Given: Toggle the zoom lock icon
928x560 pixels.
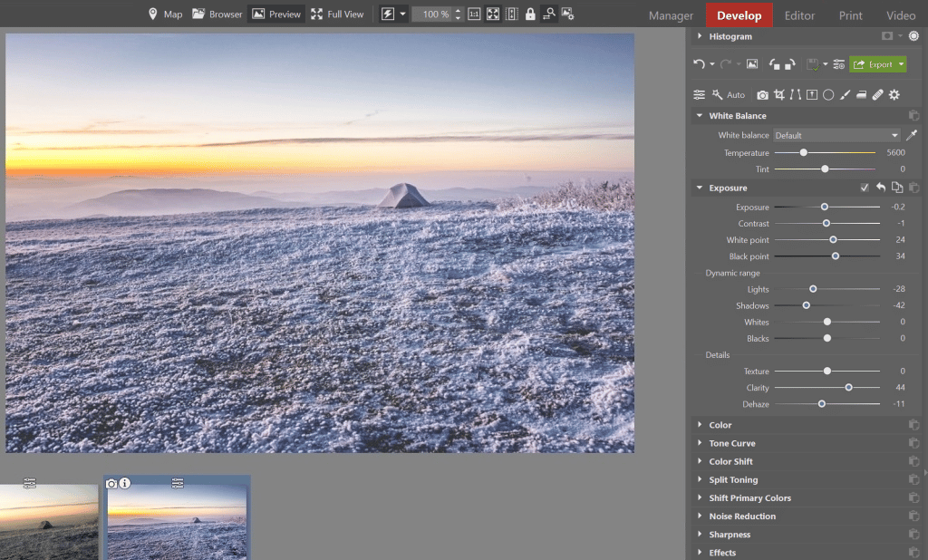Looking at the screenshot, I should (x=530, y=14).
